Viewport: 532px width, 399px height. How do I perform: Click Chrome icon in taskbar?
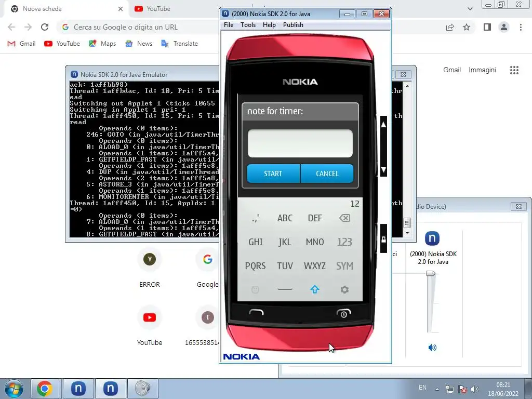45,389
